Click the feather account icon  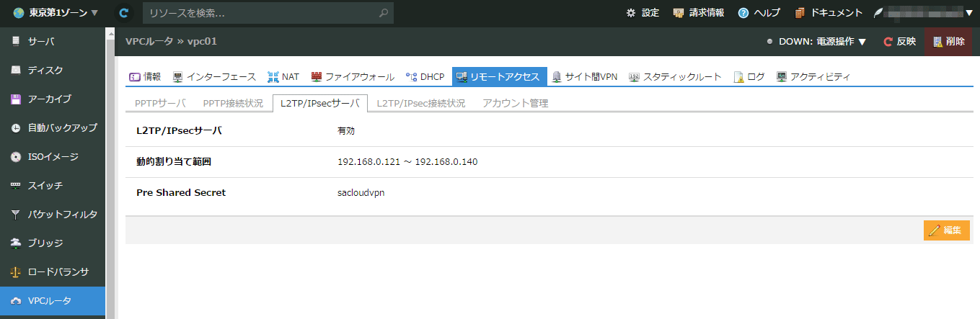878,13
